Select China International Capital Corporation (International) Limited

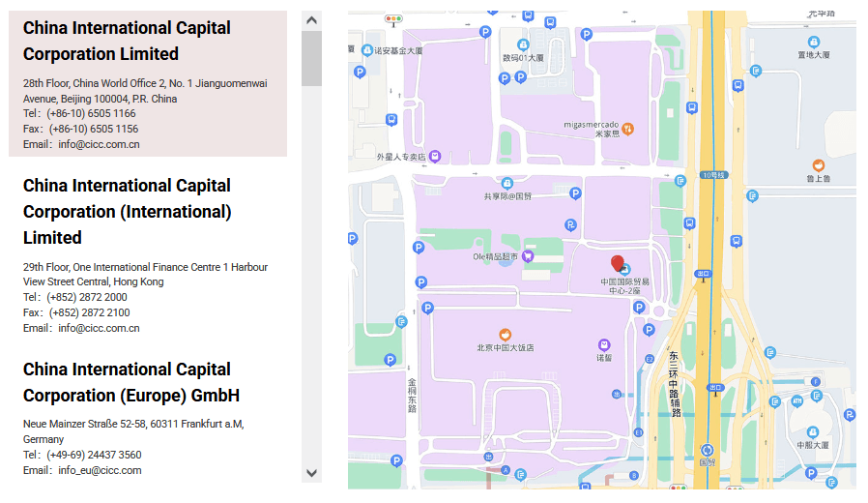pos(148,256)
